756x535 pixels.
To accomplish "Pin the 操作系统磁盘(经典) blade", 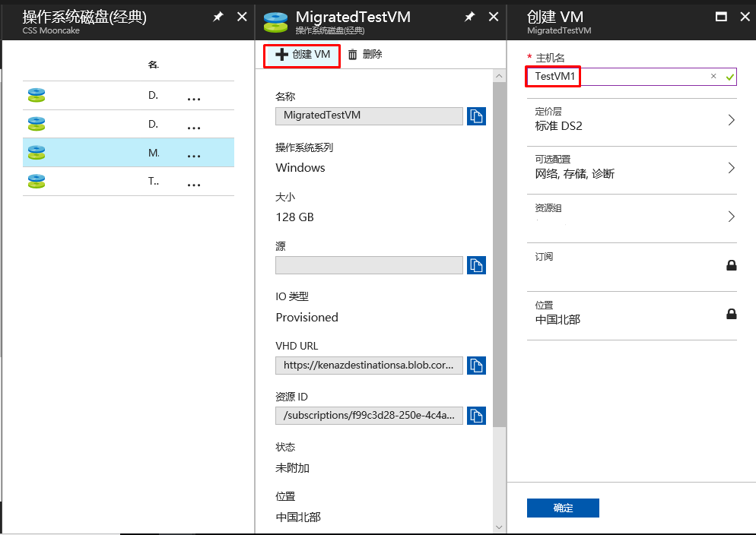I will pos(218,17).
